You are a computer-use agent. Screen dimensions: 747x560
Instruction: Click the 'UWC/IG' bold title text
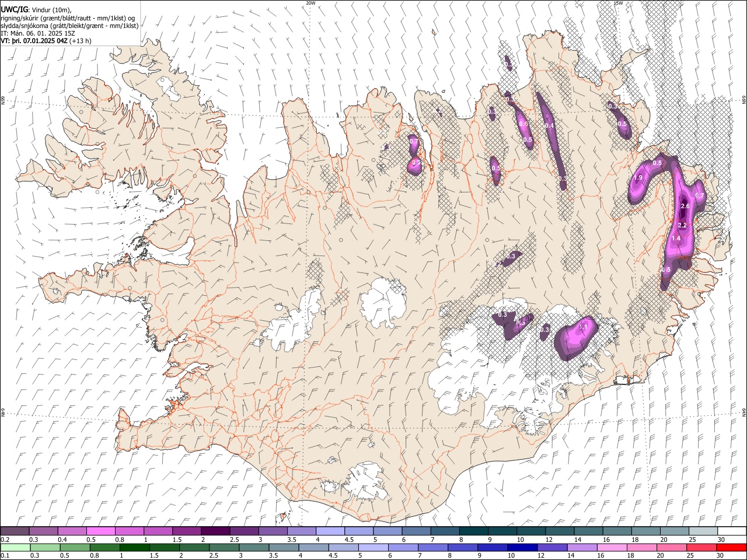pyautogui.click(x=14, y=10)
